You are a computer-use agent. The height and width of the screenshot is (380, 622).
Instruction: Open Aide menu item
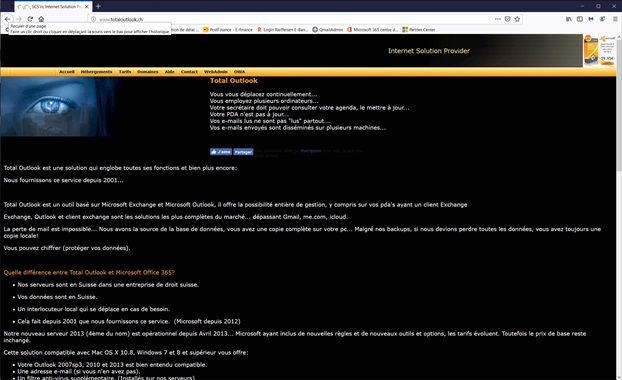[169, 72]
